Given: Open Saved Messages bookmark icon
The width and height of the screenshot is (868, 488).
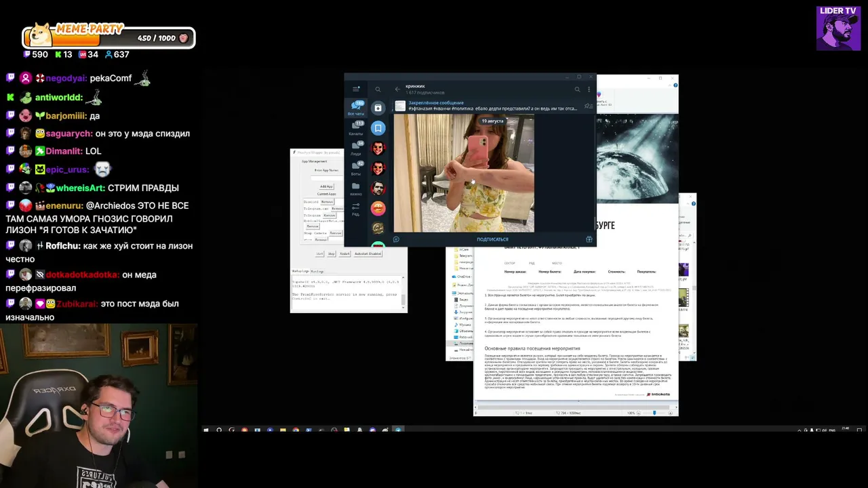Looking at the screenshot, I should click(x=378, y=128).
